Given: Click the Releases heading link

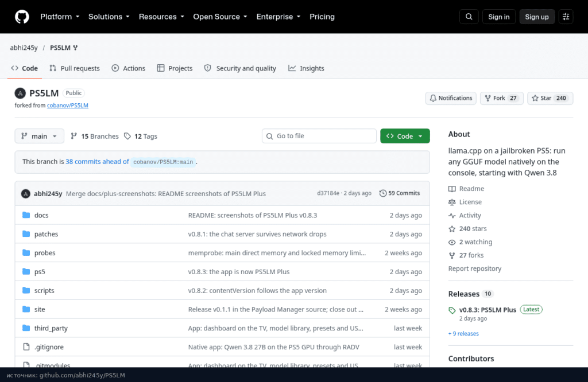Looking at the screenshot, I should pos(463,294).
